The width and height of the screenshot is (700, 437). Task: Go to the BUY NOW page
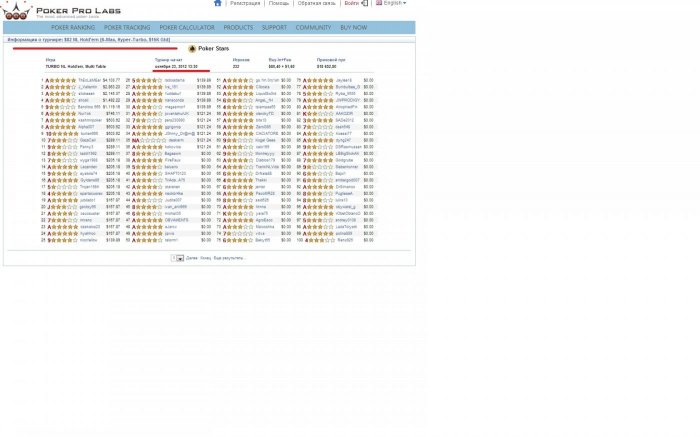tap(354, 28)
